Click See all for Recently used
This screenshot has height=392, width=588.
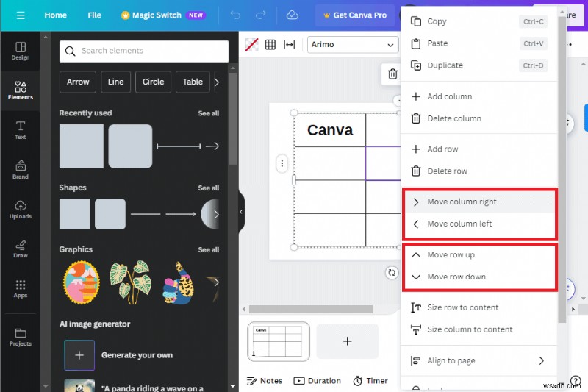[x=209, y=113]
